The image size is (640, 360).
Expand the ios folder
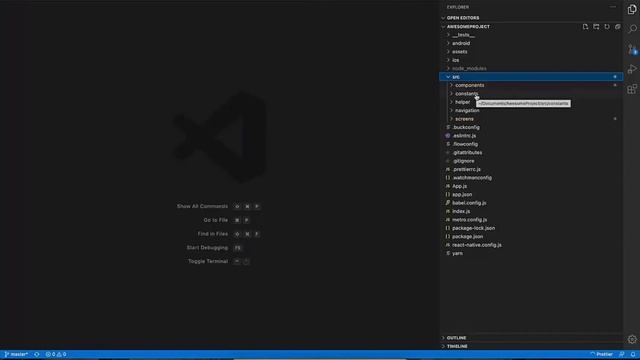tap(531, 60)
